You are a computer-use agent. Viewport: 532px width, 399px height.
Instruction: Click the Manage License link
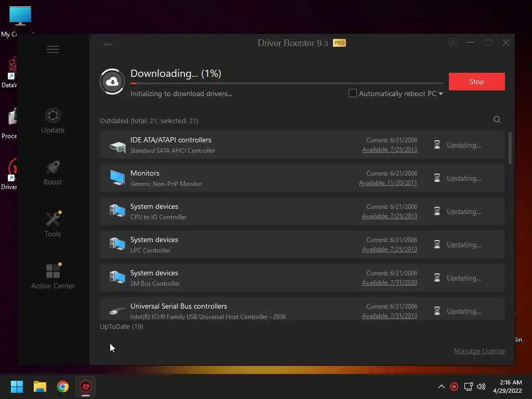pos(480,351)
